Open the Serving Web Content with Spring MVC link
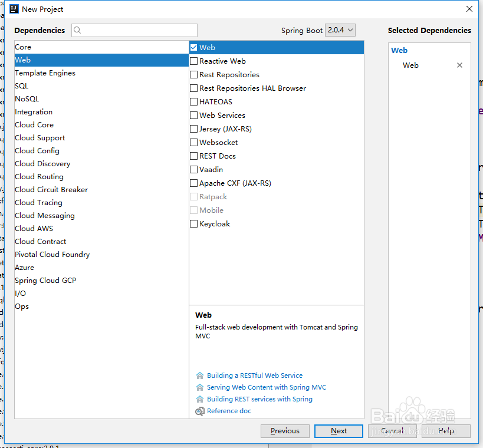Screen dimensions: 483x448 267,387
